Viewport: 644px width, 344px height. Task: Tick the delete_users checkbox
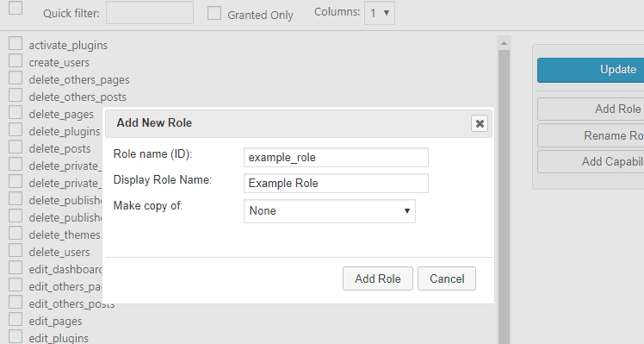(x=15, y=250)
